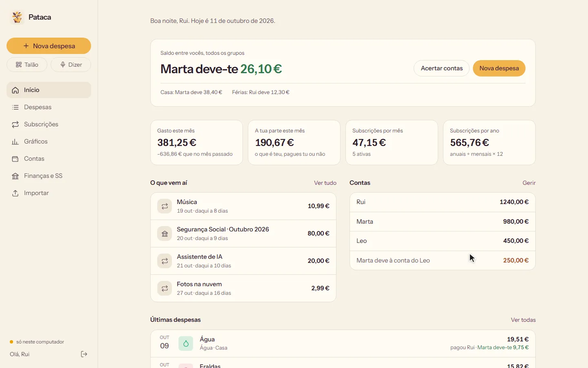Viewport: 588px width, 368px height.
Task: Open the Talão receipt scanner button
Action: 27,65
